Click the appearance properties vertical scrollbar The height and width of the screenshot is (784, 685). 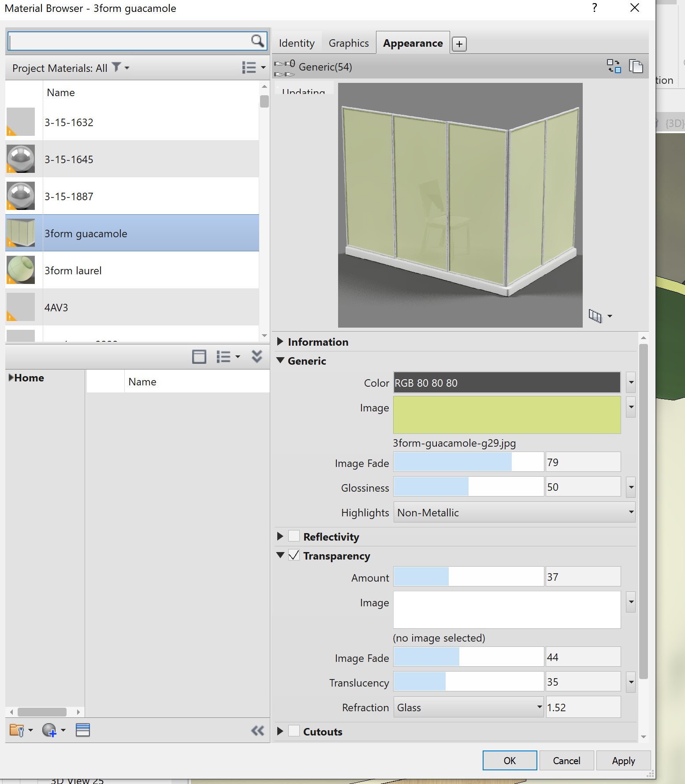click(644, 511)
